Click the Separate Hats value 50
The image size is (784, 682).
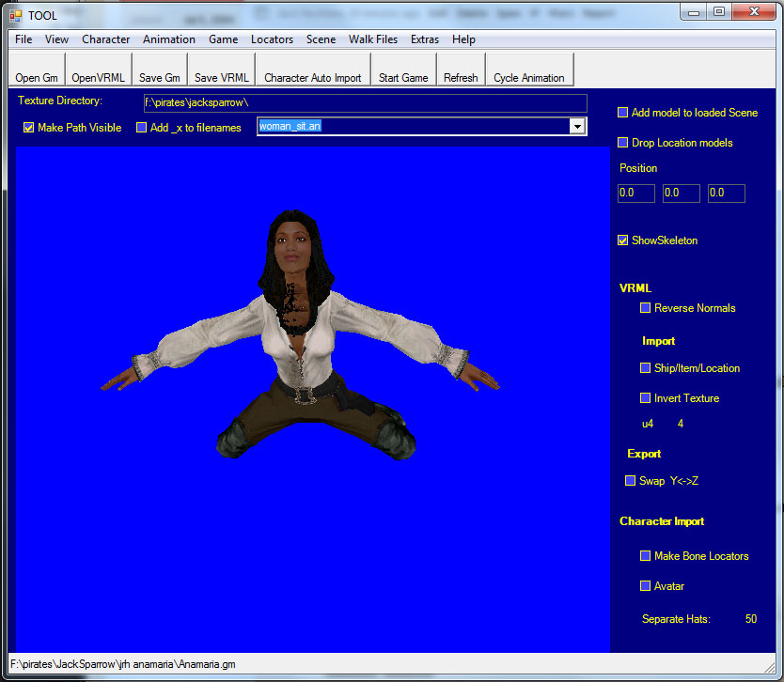tap(750, 619)
